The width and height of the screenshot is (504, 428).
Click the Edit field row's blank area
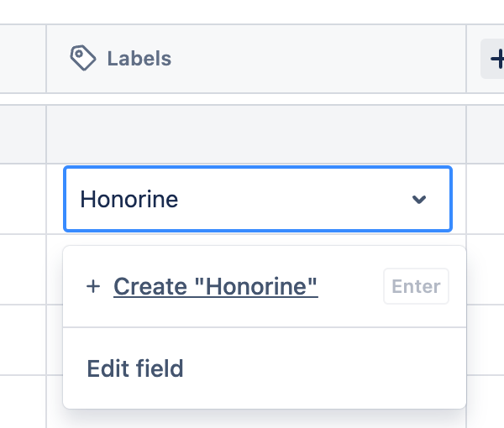coord(336,368)
